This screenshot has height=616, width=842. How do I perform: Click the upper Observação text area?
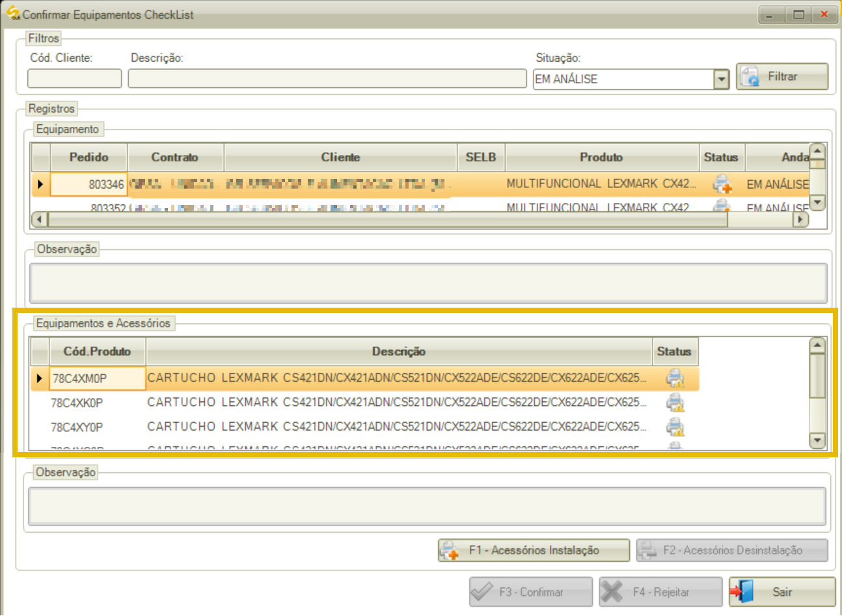[428, 283]
